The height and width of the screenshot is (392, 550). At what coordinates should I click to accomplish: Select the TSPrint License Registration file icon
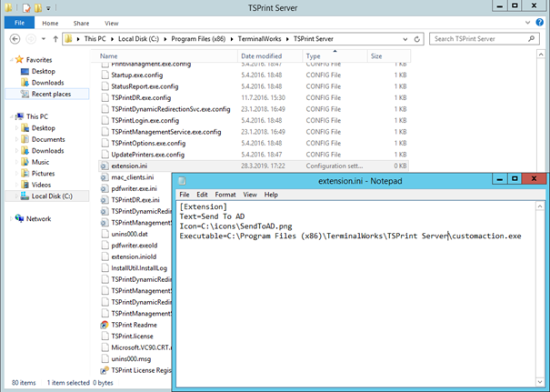pyautogui.click(x=104, y=371)
